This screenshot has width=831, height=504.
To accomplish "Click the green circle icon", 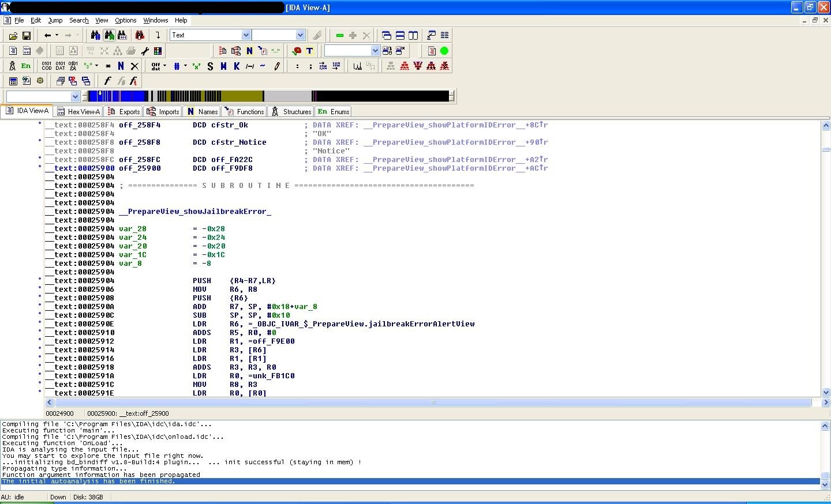I will coord(444,51).
